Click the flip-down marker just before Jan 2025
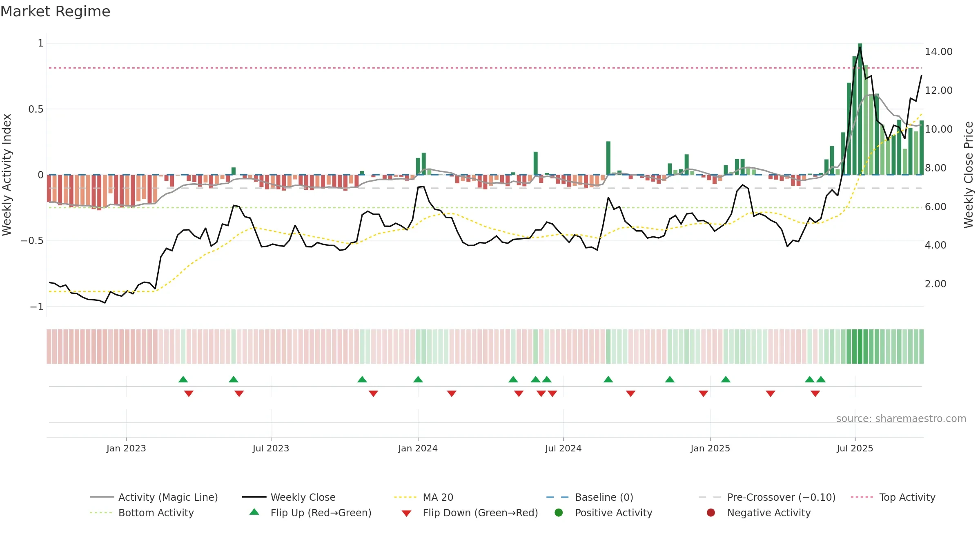980x551 pixels. tap(703, 393)
